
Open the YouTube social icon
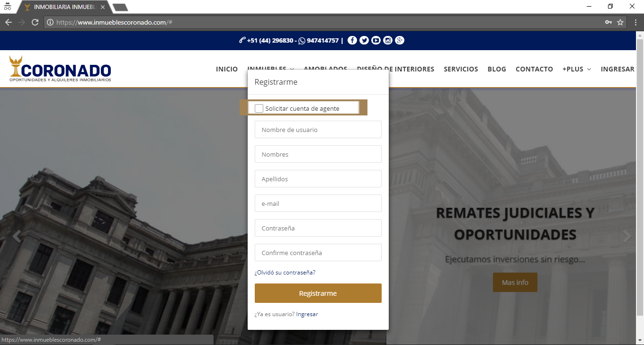click(x=376, y=41)
